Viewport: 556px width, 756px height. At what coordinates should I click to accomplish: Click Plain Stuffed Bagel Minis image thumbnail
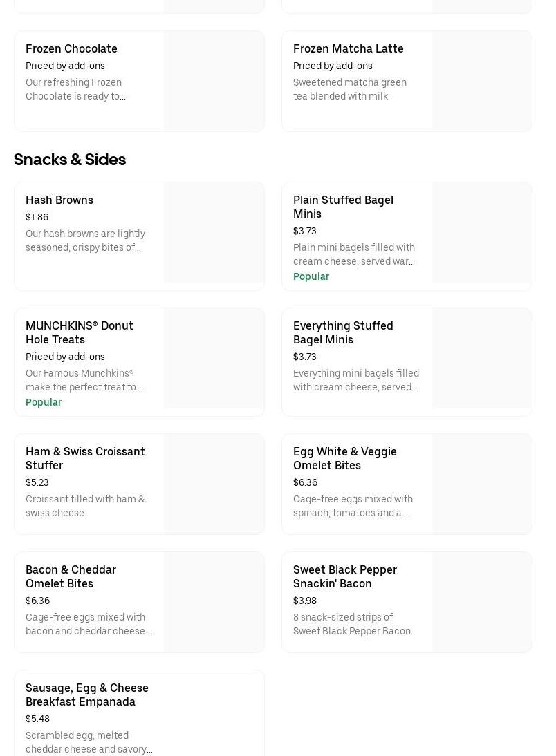(481, 233)
